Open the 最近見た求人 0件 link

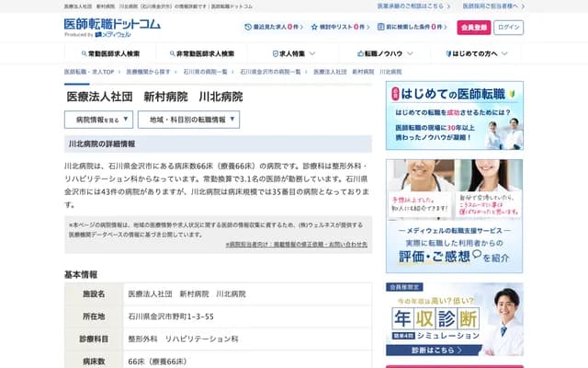coord(274,27)
